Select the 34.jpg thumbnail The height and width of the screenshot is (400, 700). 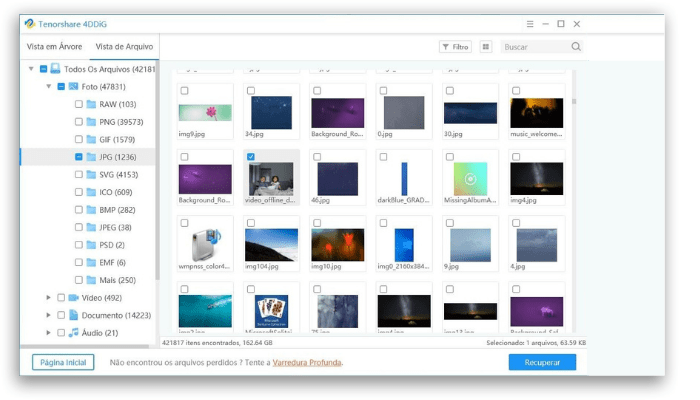[271, 113]
